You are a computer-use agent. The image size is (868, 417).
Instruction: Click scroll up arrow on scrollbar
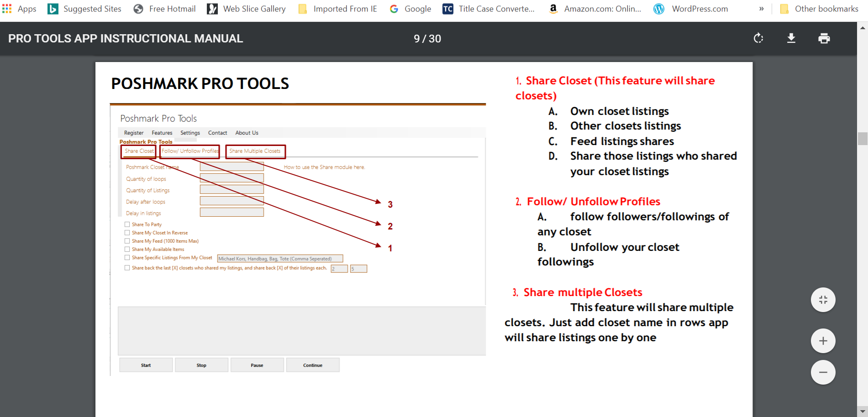click(863, 27)
